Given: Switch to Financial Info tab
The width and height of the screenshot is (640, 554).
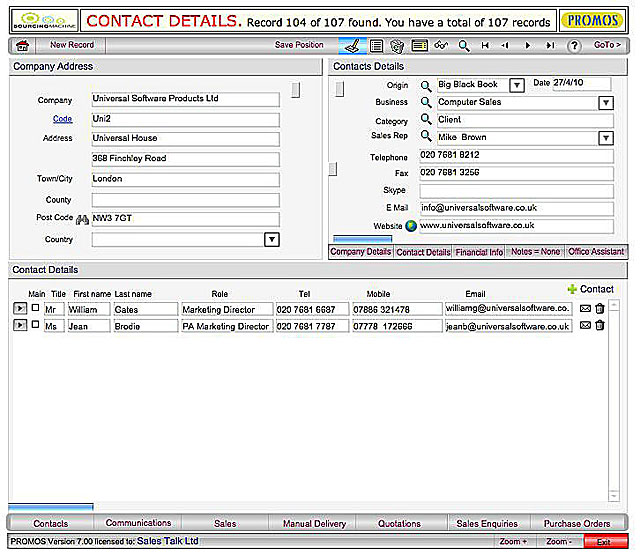Looking at the screenshot, I should pyautogui.click(x=479, y=252).
